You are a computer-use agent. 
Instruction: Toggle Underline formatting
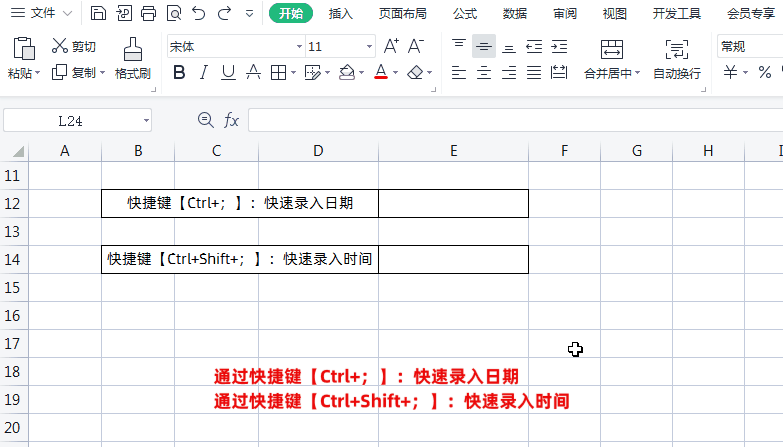[228, 73]
